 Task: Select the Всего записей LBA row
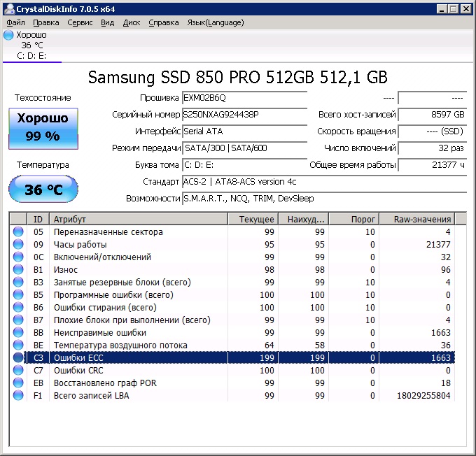(x=232, y=395)
